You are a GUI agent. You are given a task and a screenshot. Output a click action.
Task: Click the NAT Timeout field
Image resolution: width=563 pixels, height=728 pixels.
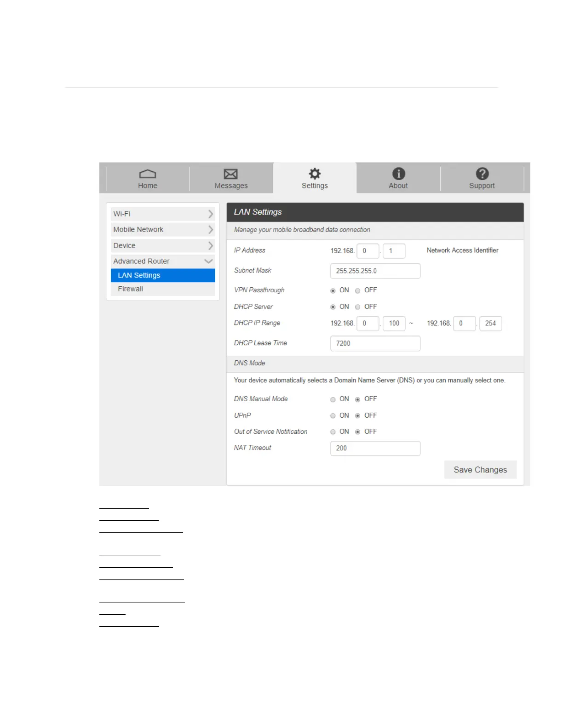click(375, 449)
